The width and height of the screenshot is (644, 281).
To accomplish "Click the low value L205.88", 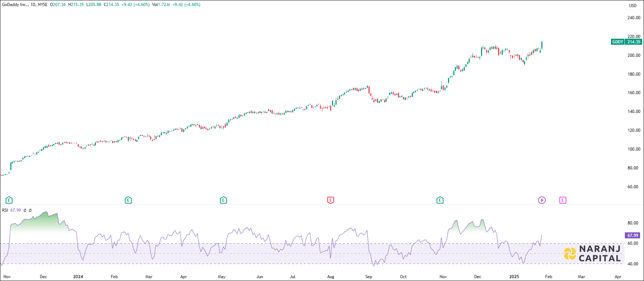I will 94,5.
